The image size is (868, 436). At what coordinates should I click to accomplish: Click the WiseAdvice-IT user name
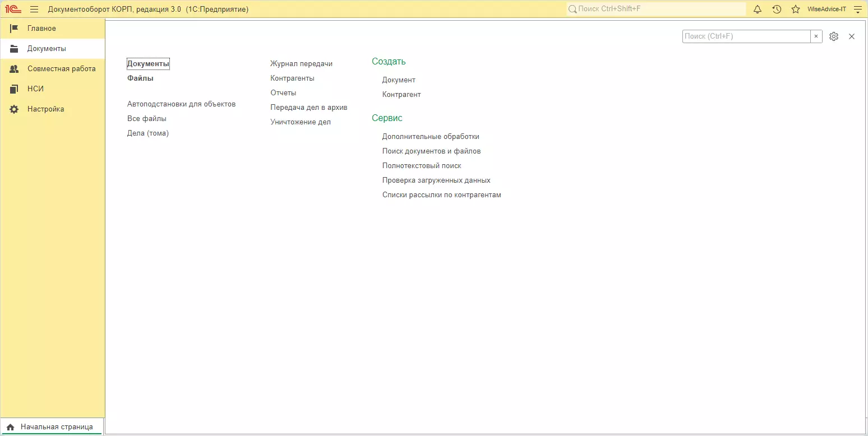(x=827, y=9)
